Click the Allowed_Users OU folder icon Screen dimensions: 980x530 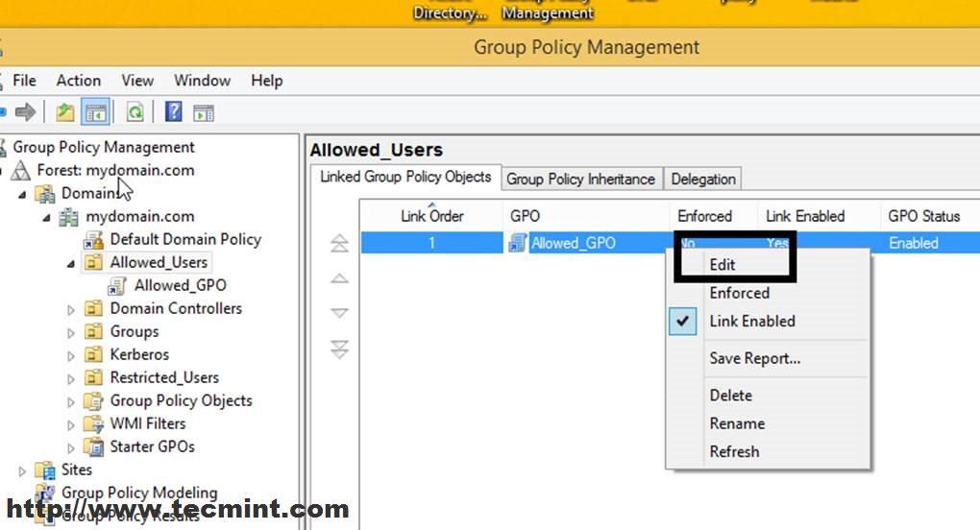pyautogui.click(x=93, y=262)
